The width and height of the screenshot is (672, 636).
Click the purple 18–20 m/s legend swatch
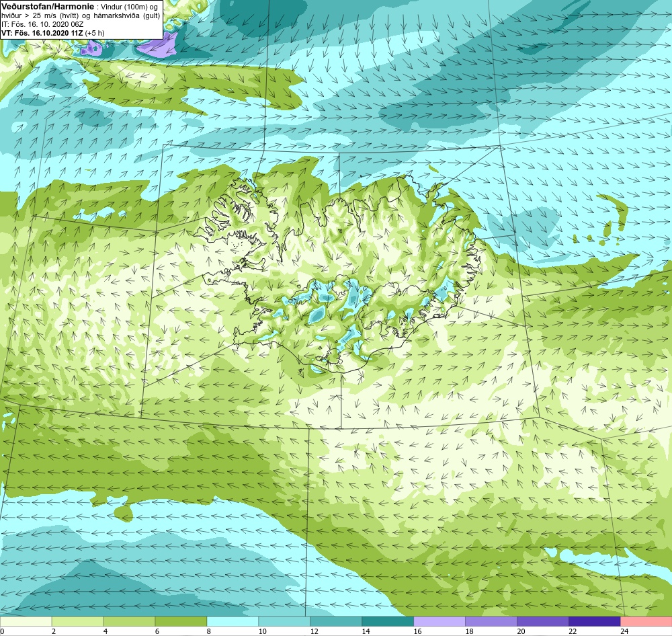point(491,621)
